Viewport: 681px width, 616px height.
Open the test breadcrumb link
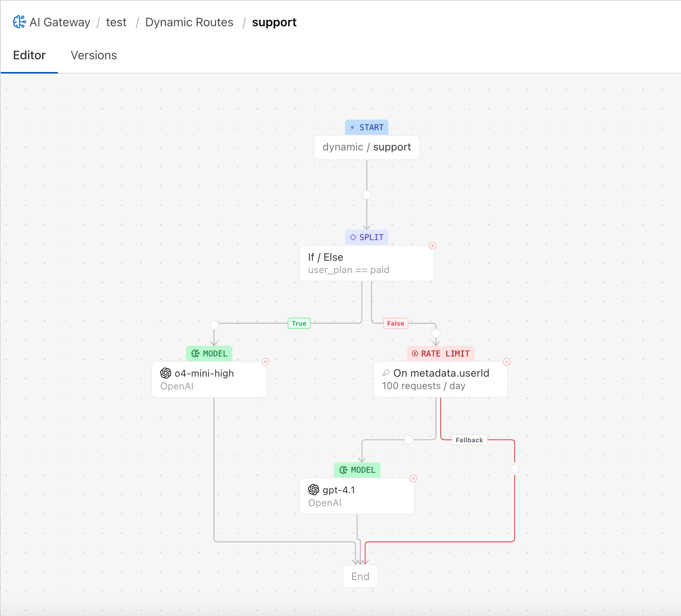[116, 22]
